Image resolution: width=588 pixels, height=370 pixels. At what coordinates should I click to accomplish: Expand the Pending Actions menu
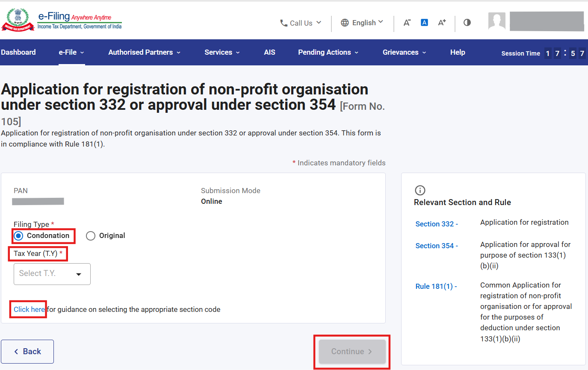click(328, 52)
